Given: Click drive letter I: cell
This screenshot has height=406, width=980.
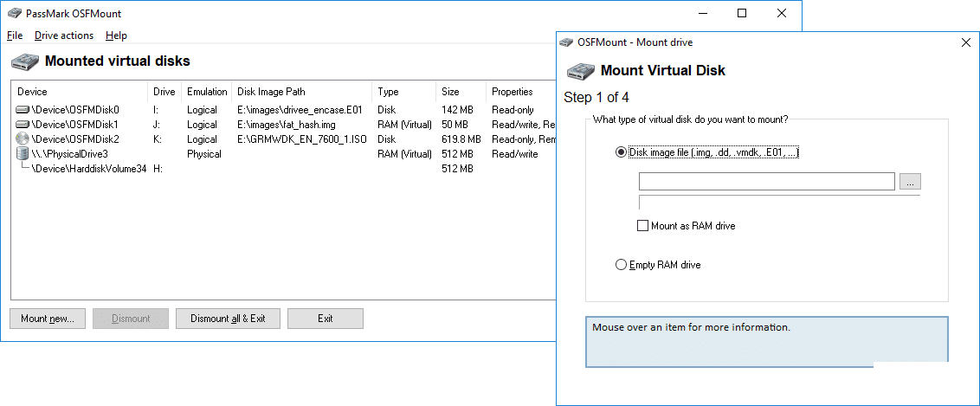Looking at the screenshot, I should pyautogui.click(x=156, y=110).
